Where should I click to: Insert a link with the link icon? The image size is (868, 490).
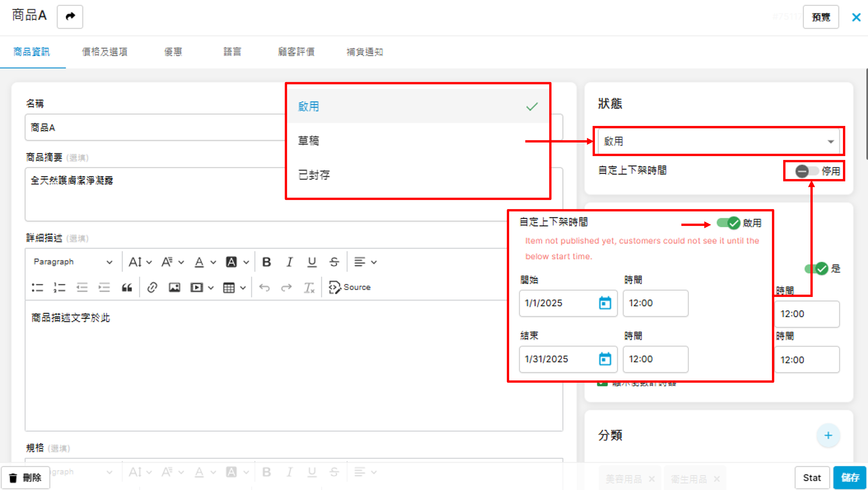click(152, 288)
